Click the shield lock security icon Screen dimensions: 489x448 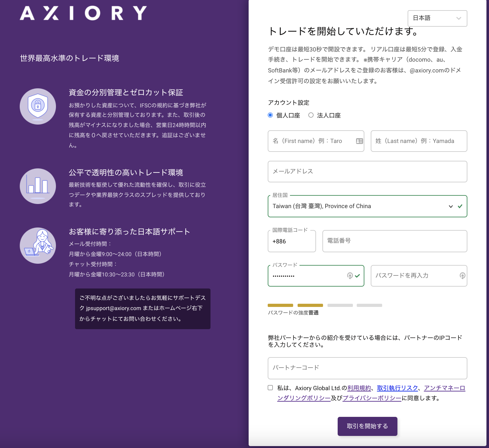(38, 106)
